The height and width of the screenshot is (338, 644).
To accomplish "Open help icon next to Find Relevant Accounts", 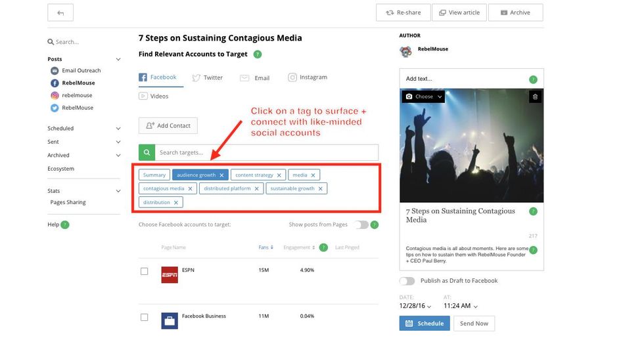I will [x=258, y=54].
